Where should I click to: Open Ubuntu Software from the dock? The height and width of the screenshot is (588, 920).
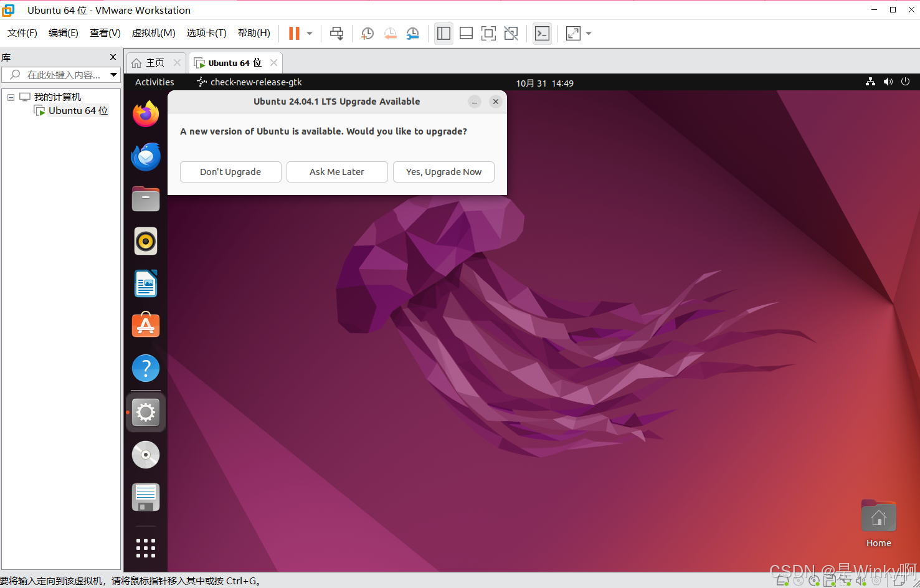(146, 325)
